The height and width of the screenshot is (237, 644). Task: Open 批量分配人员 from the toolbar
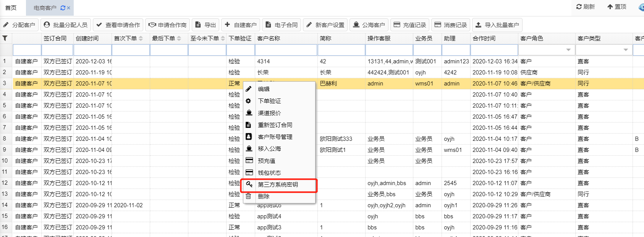point(66,25)
